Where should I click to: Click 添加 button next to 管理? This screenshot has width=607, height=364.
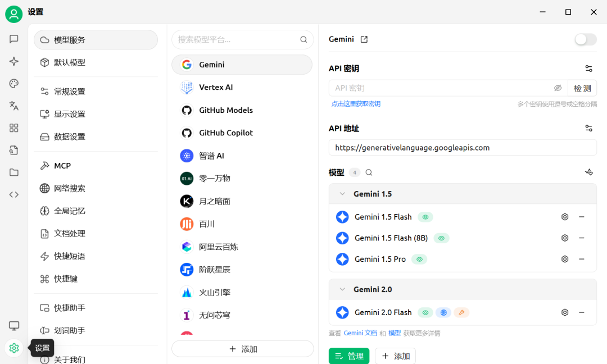[x=395, y=356]
